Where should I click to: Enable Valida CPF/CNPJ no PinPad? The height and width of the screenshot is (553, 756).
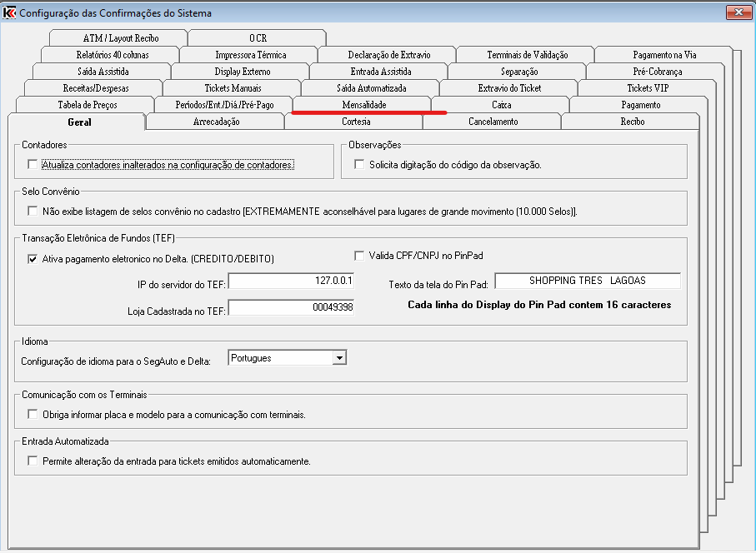point(360,255)
